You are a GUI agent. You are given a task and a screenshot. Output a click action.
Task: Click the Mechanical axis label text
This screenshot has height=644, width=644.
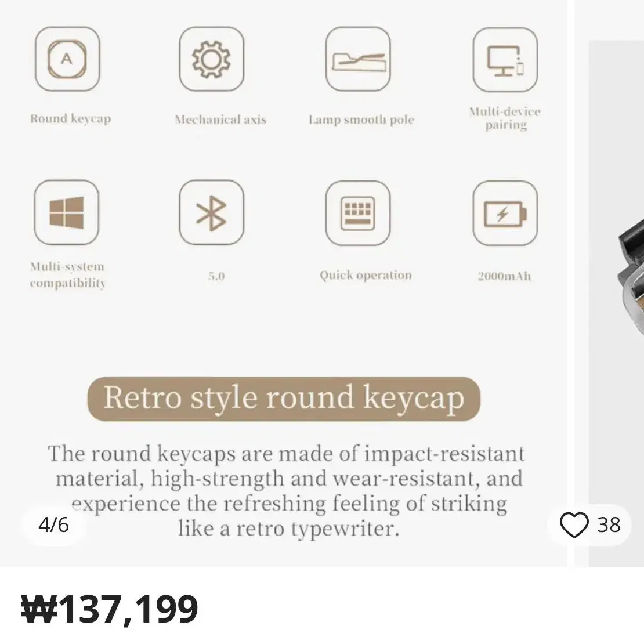pyautogui.click(x=220, y=120)
